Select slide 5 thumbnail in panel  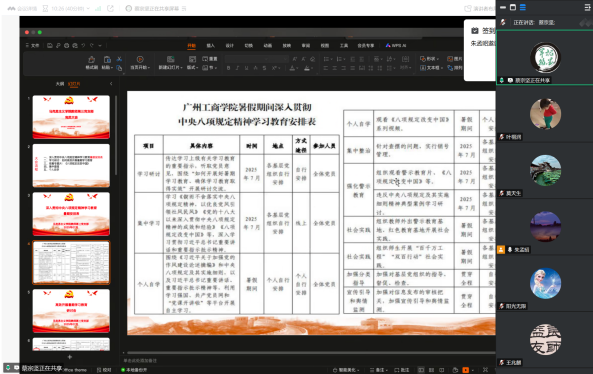(71, 311)
